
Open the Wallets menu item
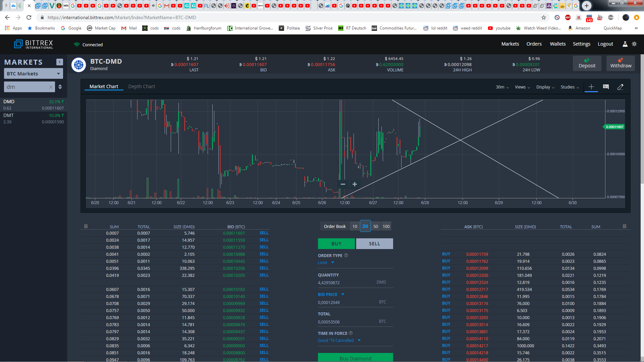pos(557,44)
